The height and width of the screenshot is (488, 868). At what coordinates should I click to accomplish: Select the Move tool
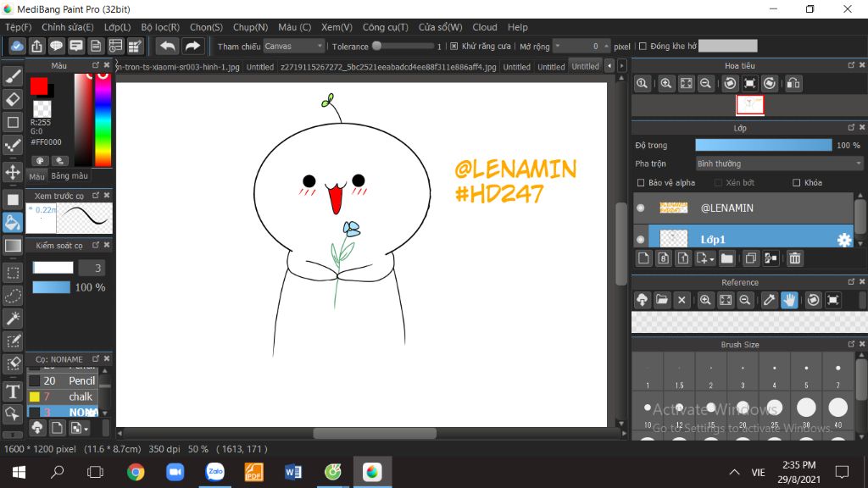tap(13, 172)
